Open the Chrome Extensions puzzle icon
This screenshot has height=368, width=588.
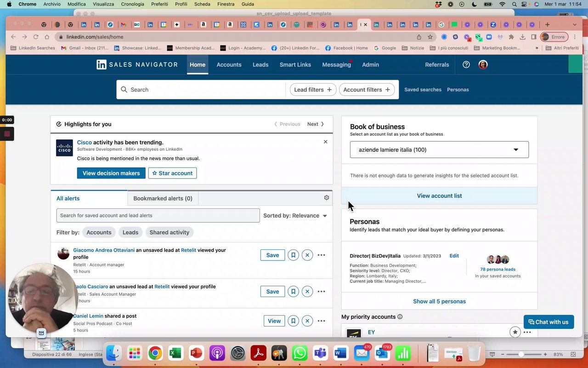coord(511,37)
